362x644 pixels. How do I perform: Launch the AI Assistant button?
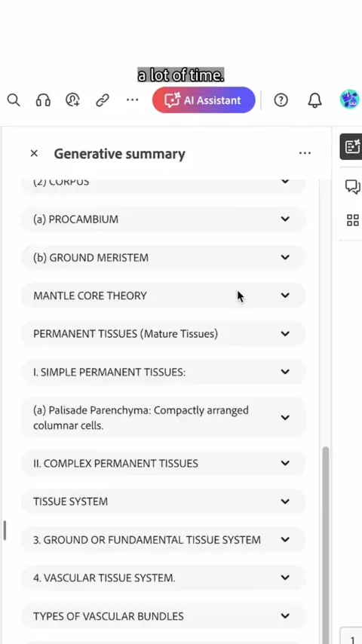[x=204, y=100]
